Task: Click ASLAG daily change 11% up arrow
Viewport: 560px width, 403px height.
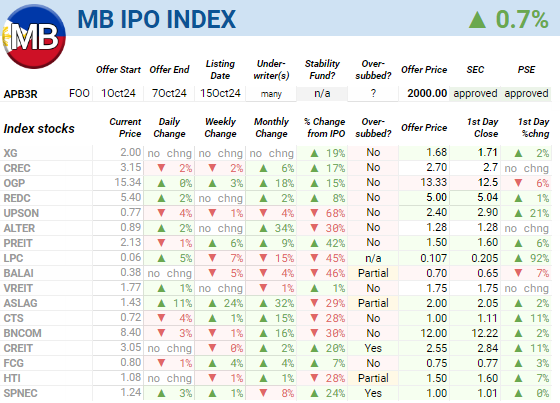Action: pyautogui.click(x=161, y=303)
